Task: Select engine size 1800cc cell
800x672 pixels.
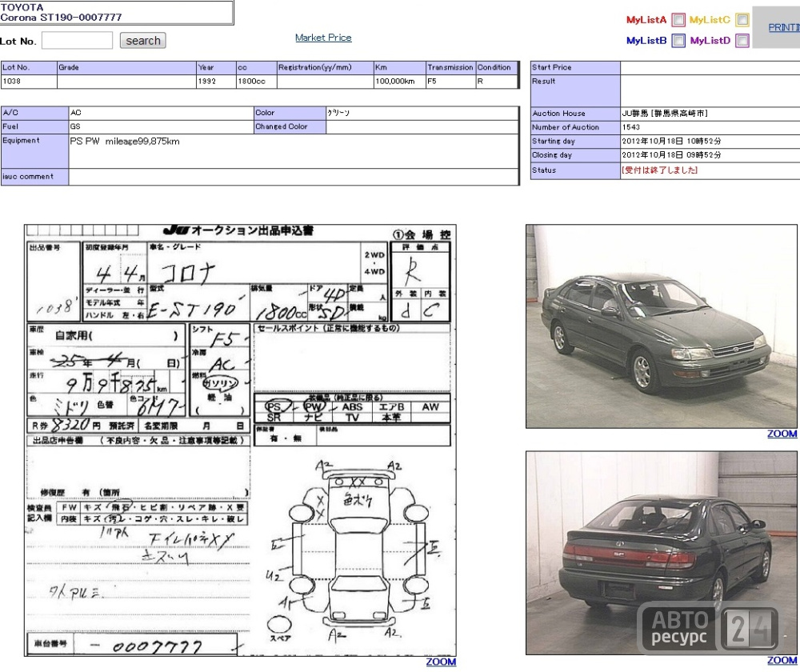Action: [x=256, y=82]
